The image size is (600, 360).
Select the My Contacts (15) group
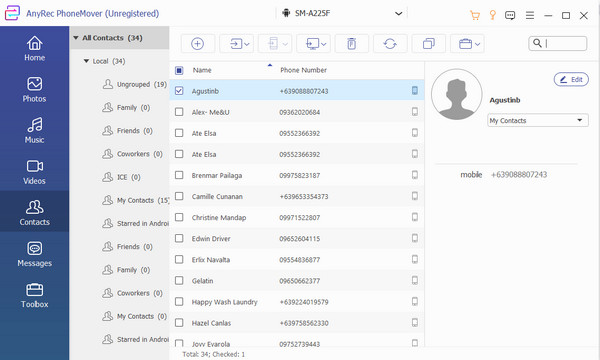coord(136,200)
